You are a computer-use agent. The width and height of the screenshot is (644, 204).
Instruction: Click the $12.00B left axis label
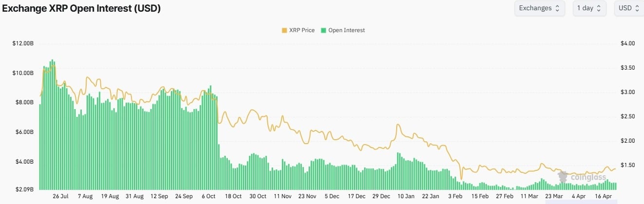pyautogui.click(x=22, y=43)
